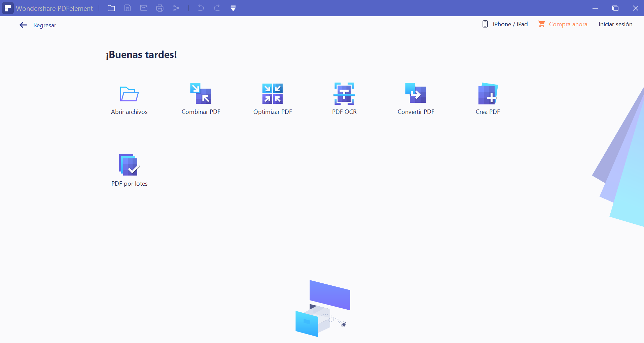Click the Wondershare PDFelement logo icon

pos(7,8)
